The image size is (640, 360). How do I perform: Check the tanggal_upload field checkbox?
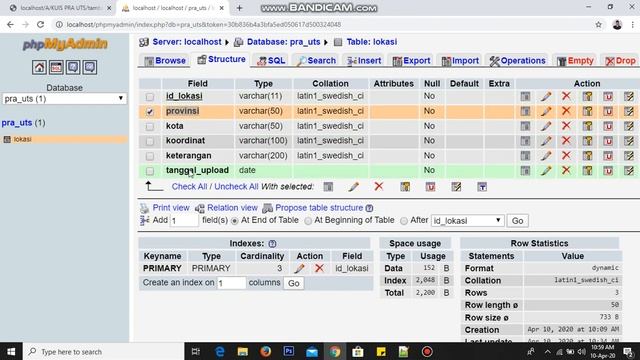[150, 171]
